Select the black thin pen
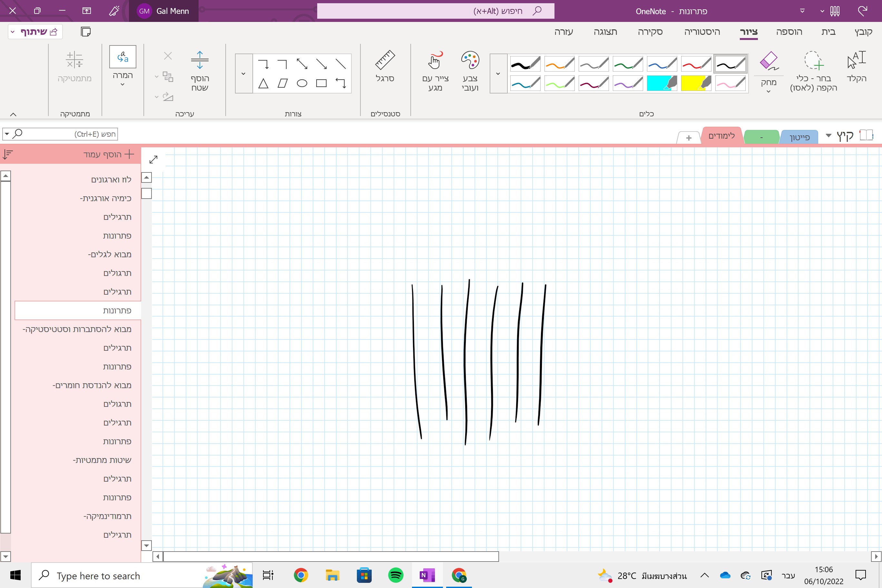This screenshot has width=882, height=588. pos(730,64)
